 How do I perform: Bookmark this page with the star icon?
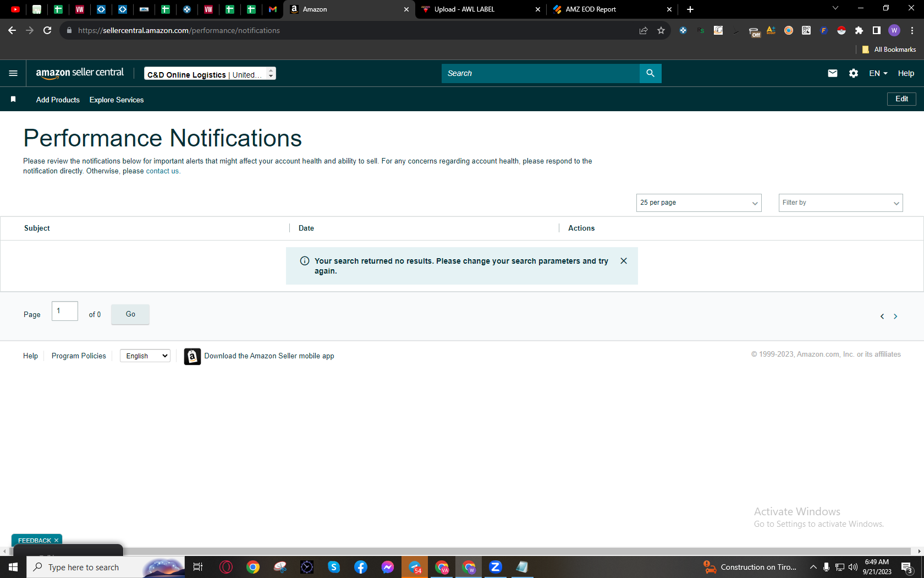tap(661, 30)
